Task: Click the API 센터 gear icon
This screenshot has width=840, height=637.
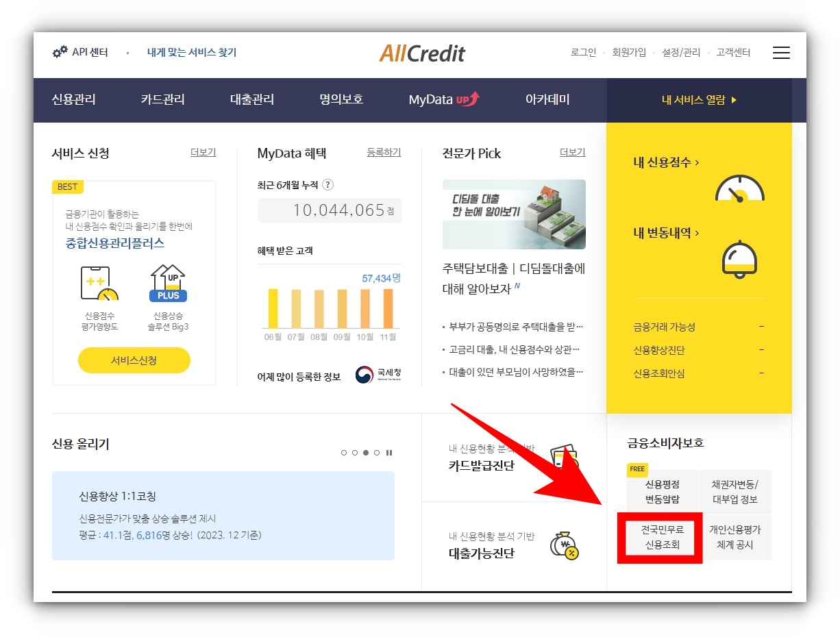Action: (60, 51)
